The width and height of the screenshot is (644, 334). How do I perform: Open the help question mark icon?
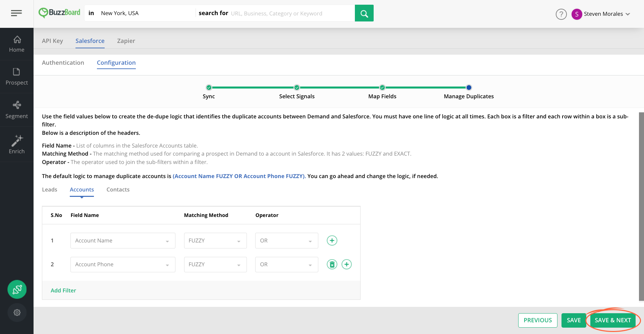(x=561, y=14)
